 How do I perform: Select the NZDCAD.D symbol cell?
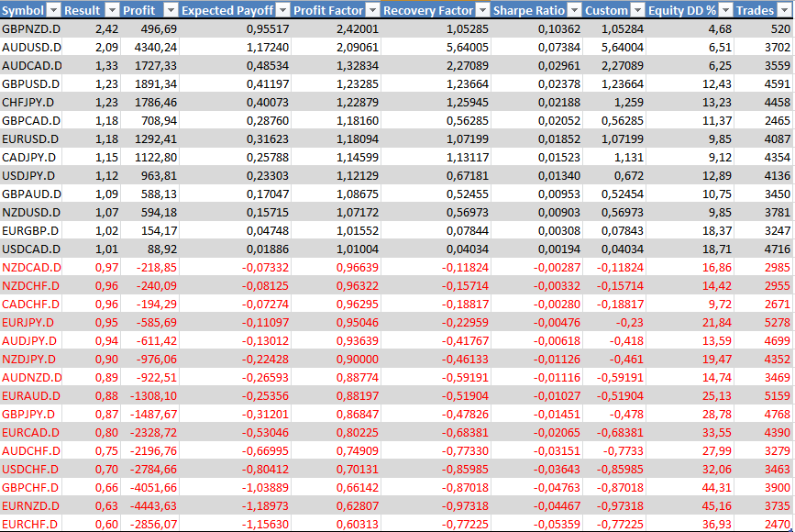point(31,267)
